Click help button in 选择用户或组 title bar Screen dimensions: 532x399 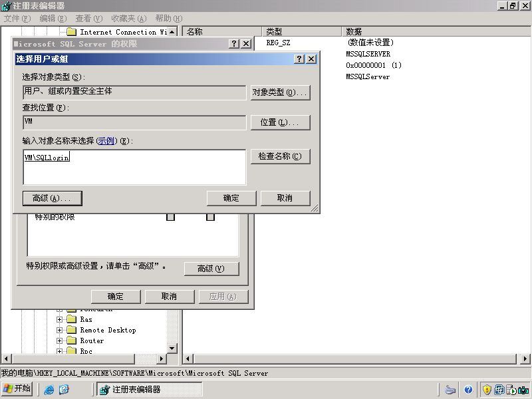[299, 59]
